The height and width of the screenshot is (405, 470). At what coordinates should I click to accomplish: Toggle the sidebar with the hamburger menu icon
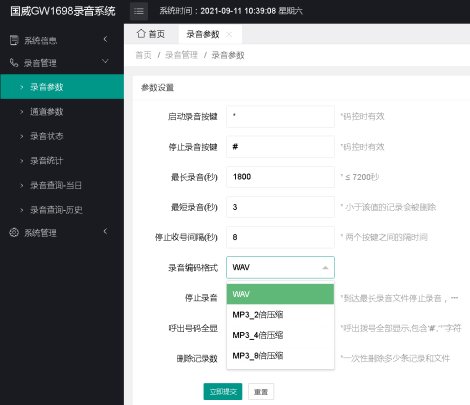[139, 11]
